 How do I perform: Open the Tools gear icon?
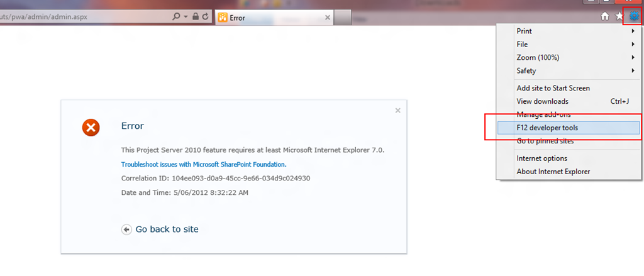[634, 16]
